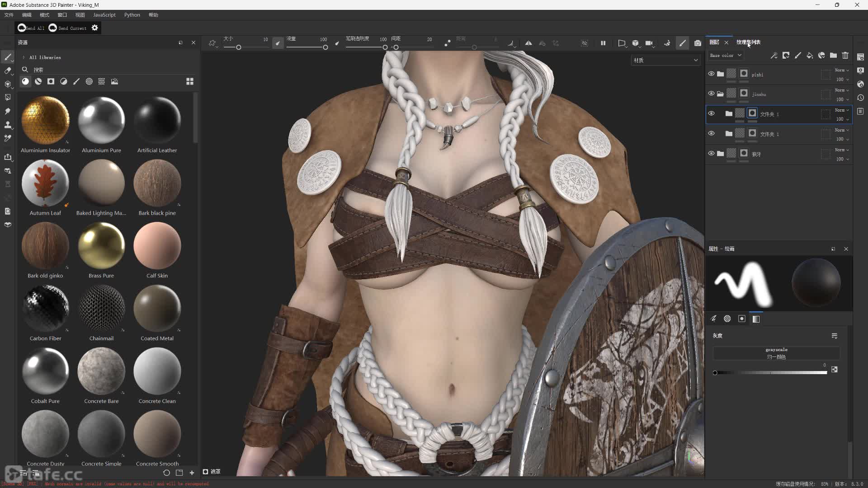Open opacity dropdown of 狼牙 layer
Screen dimensions: 868x488
(843, 159)
